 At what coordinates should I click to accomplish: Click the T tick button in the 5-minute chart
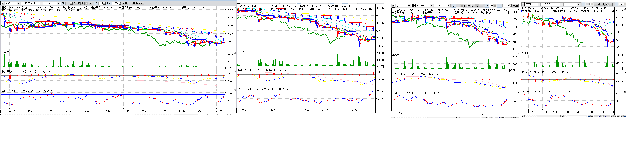coord(91,3)
